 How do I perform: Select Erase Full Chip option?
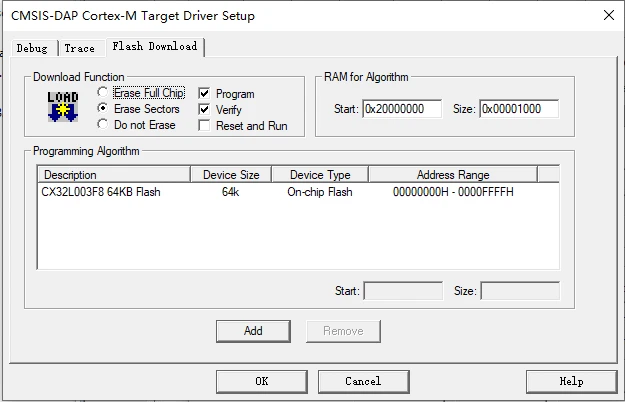tap(103, 93)
